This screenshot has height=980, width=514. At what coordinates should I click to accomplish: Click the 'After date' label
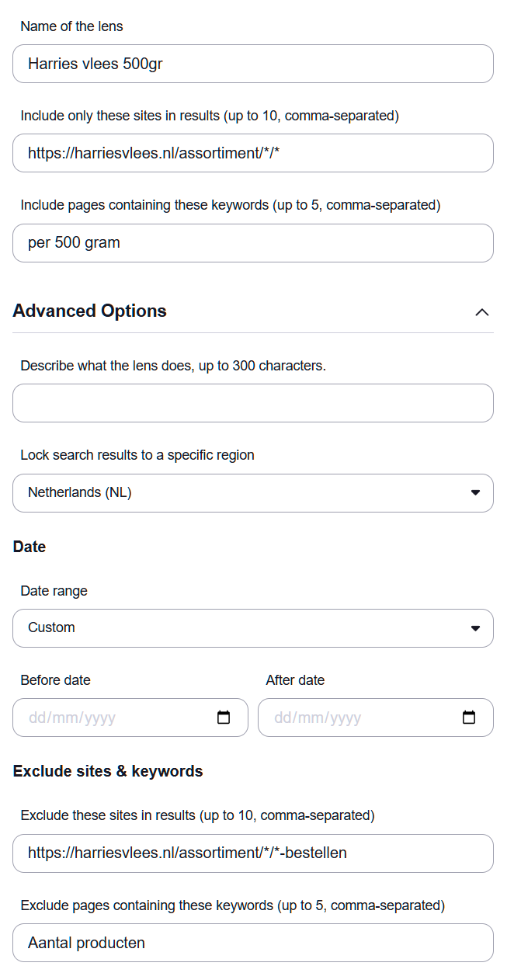295,680
